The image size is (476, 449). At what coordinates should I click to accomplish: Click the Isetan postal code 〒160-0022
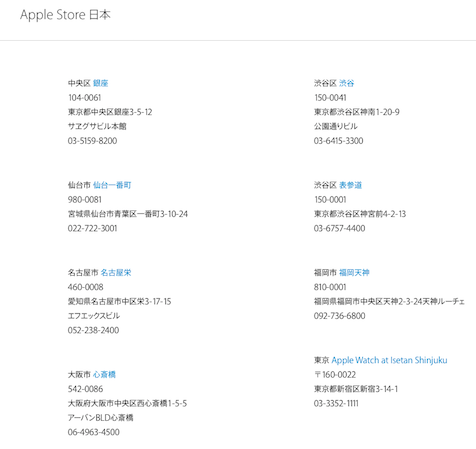[335, 375]
